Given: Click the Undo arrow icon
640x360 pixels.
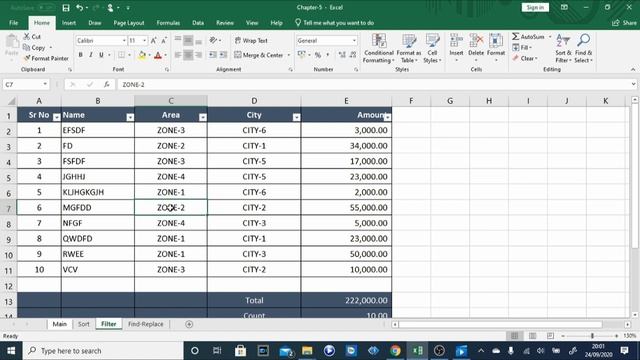Looking at the screenshot, I should pos(80,7).
